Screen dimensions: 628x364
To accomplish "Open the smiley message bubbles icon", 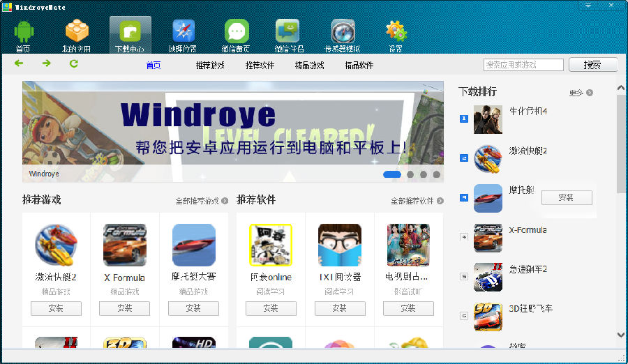I will coord(287,31).
